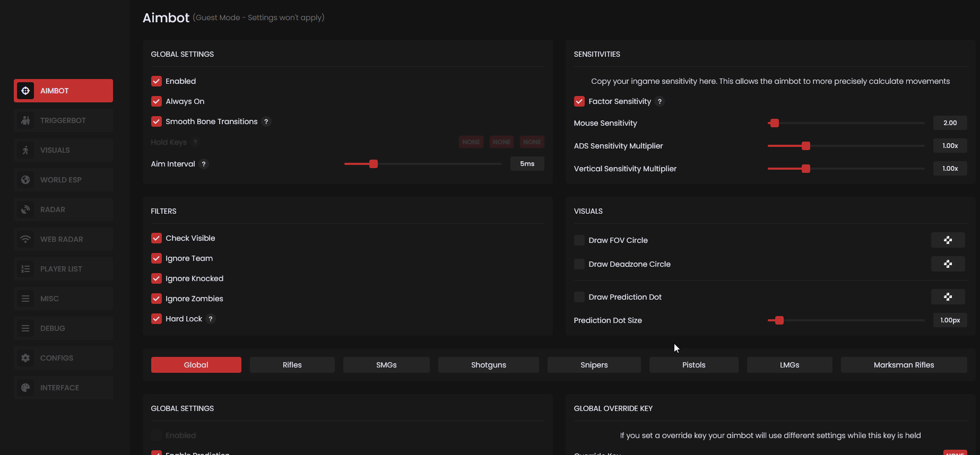
Task: Click options icon beside Draw FOV Circle
Action: (948, 240)
